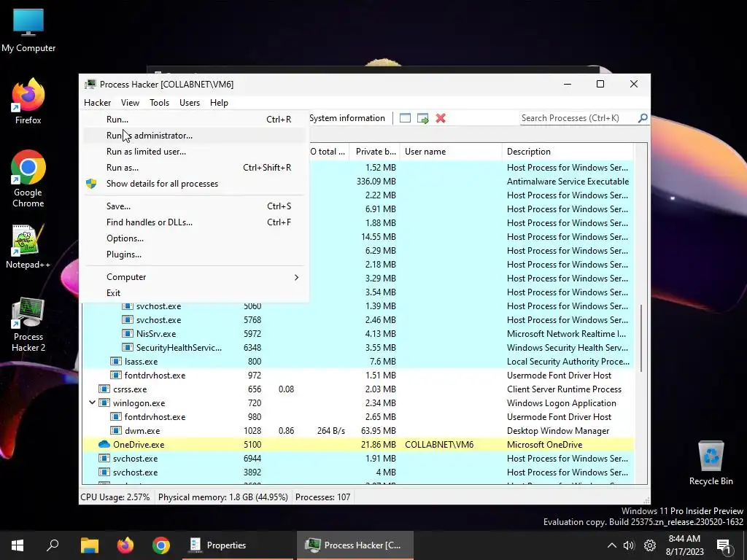Show hidden tray icons chevron
The width and height of the screenshot is (747, 560).
point(612,545)
